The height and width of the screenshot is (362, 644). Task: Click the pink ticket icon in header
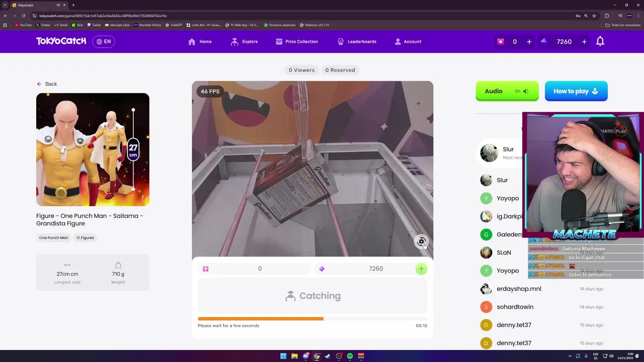pyautogui.click(x=500, y=42)
